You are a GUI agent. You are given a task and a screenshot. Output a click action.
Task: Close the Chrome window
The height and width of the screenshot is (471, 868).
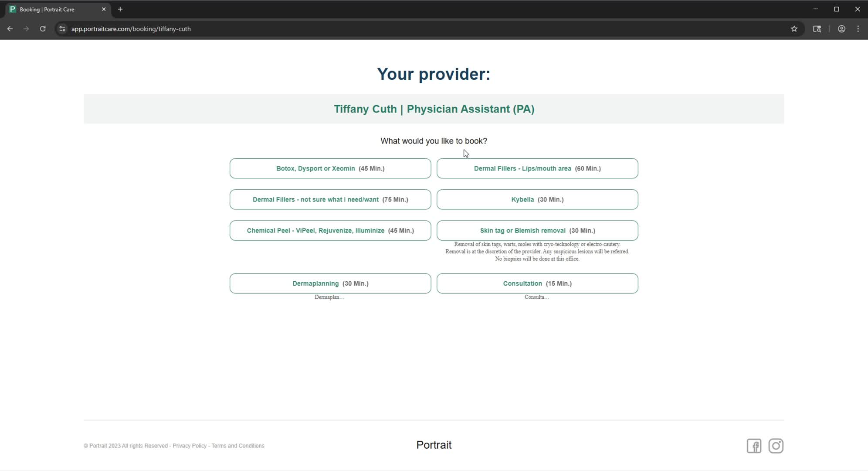(x=858, y=9)
